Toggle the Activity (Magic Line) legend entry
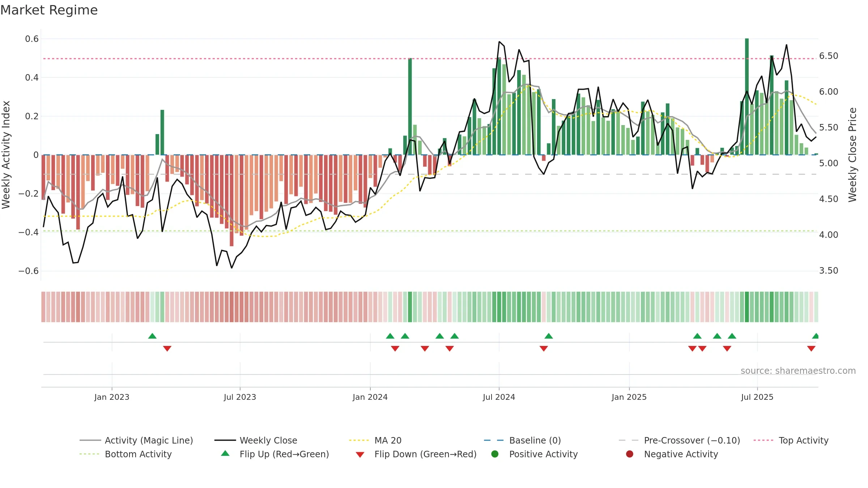This screenshot has height=488, width=868. coord(136,440)
